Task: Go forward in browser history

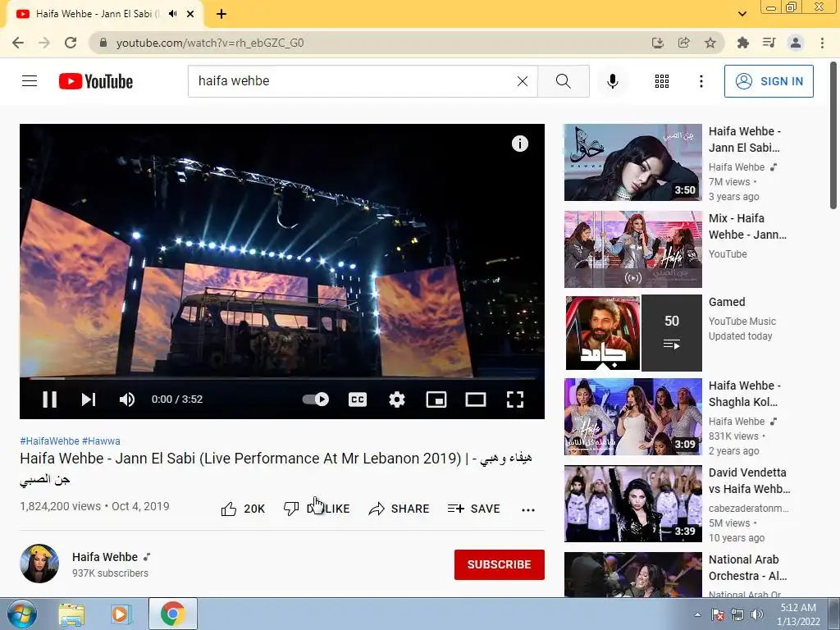Action: point(44,43)
